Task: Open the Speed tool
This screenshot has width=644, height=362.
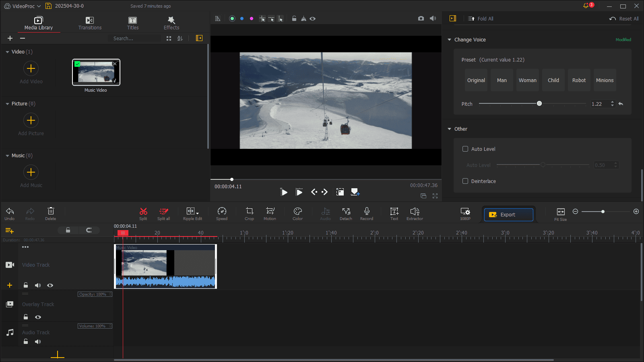Action: pyautogui.click(x=222, y=214)
